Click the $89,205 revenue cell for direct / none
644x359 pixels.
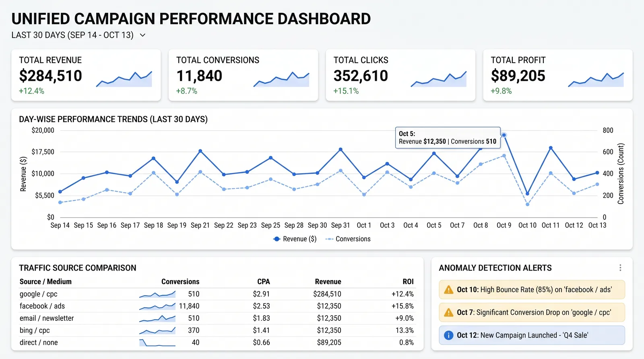[329, 343]
